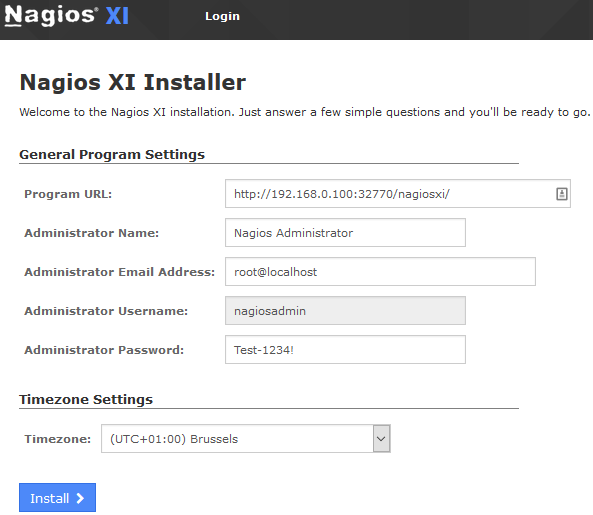Open the Login menu item
Viewport: 593px width, 515px height.
(222, 16)
